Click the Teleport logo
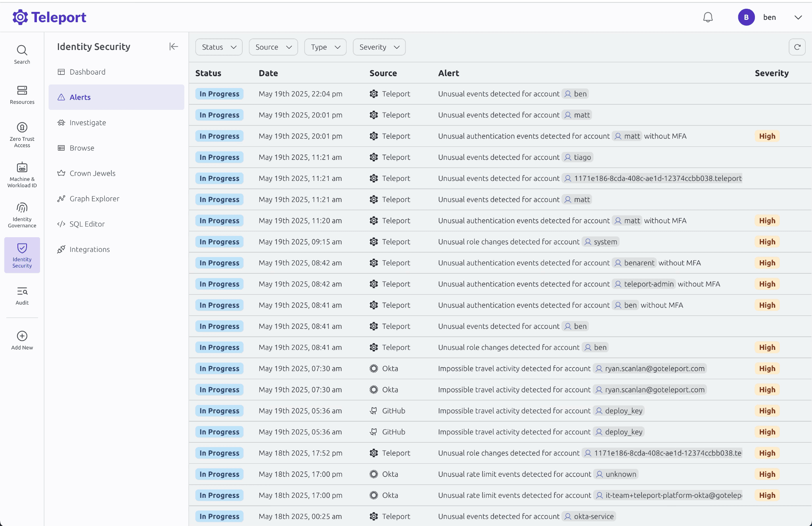Viewport: 812px width, 526px height. tap(49, 17)
